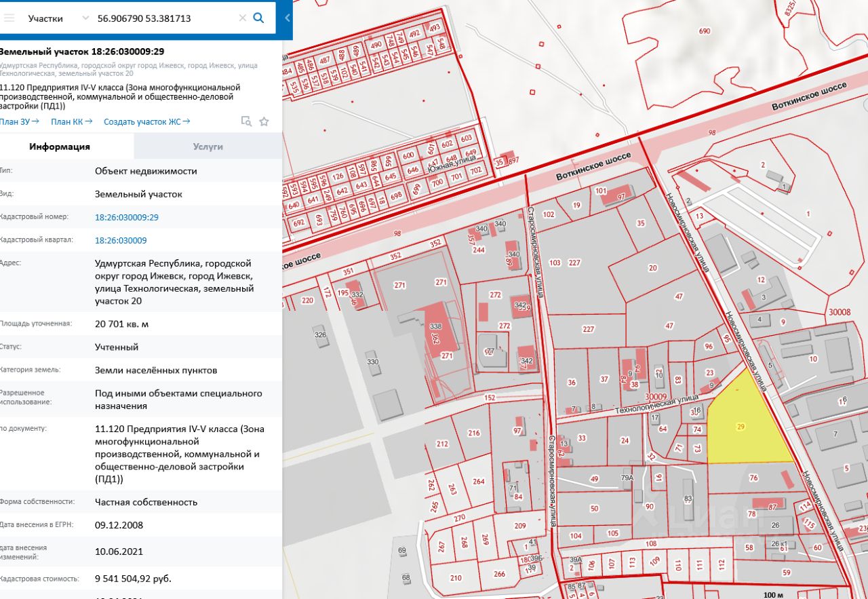Click the Воткинское шоссе label near parcel 101
This screenshot has width=868, height=599.
593,166
